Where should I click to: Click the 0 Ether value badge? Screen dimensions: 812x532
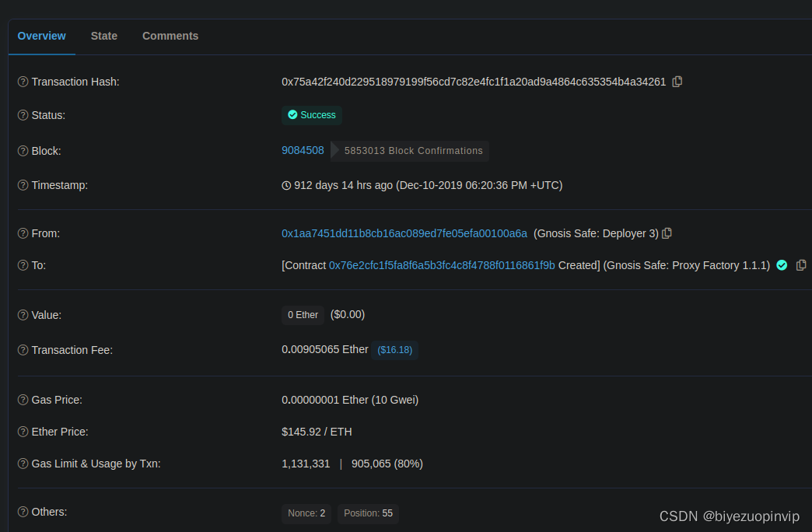tap(303, 315)
